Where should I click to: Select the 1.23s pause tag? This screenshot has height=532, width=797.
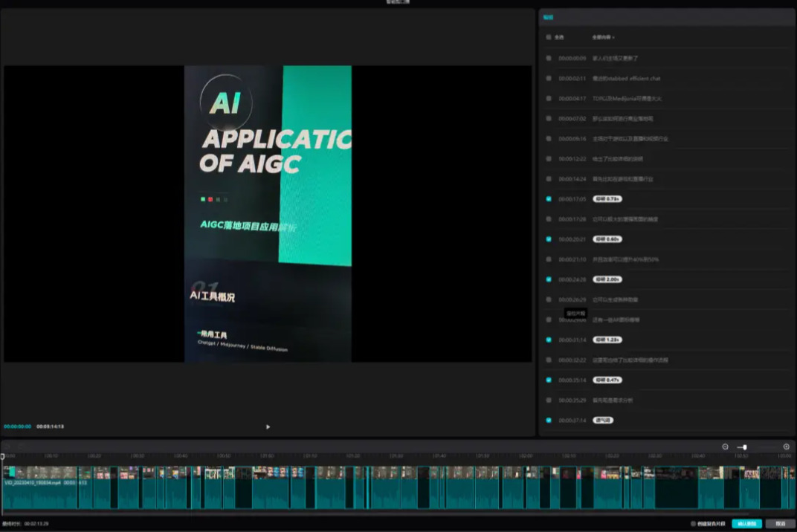pyautogui.click(x=607, y=340)
